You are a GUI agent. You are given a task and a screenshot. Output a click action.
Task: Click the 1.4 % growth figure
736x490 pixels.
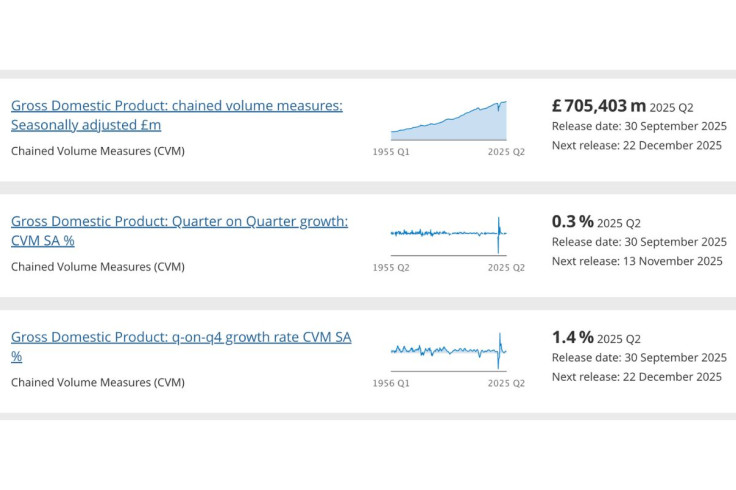pyautogui.click(x=572, y=338)
